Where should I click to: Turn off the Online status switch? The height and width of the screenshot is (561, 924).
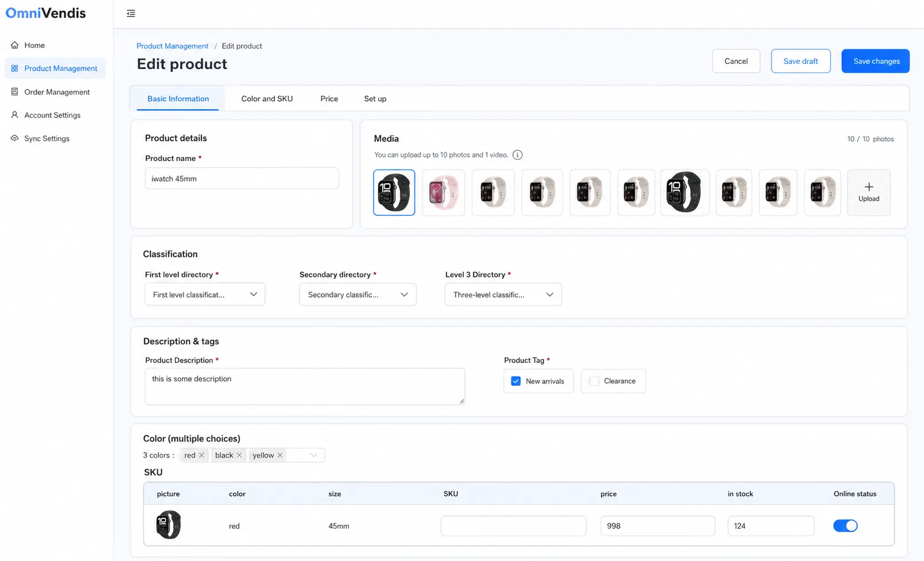[845, 525]
